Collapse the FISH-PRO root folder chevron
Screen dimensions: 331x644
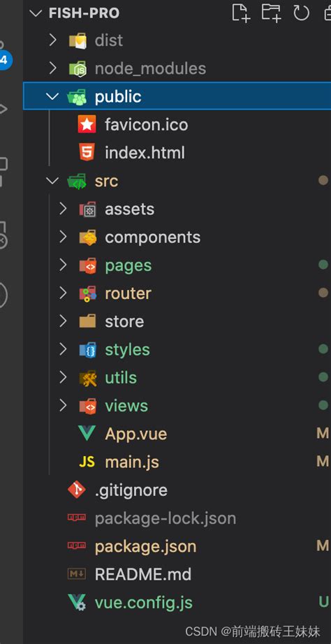click(36, 13)
